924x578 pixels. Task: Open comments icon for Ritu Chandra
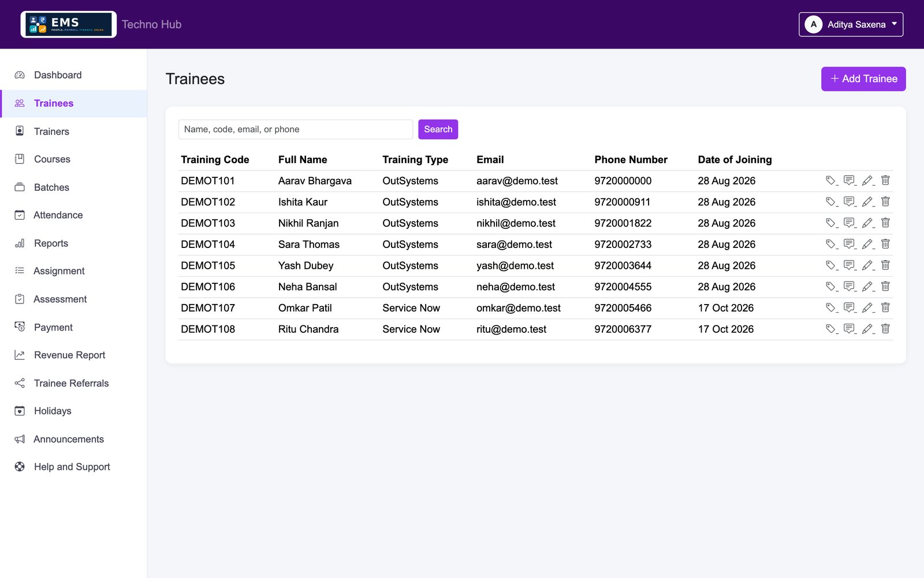pyautogui.click(x=849, y=329)
